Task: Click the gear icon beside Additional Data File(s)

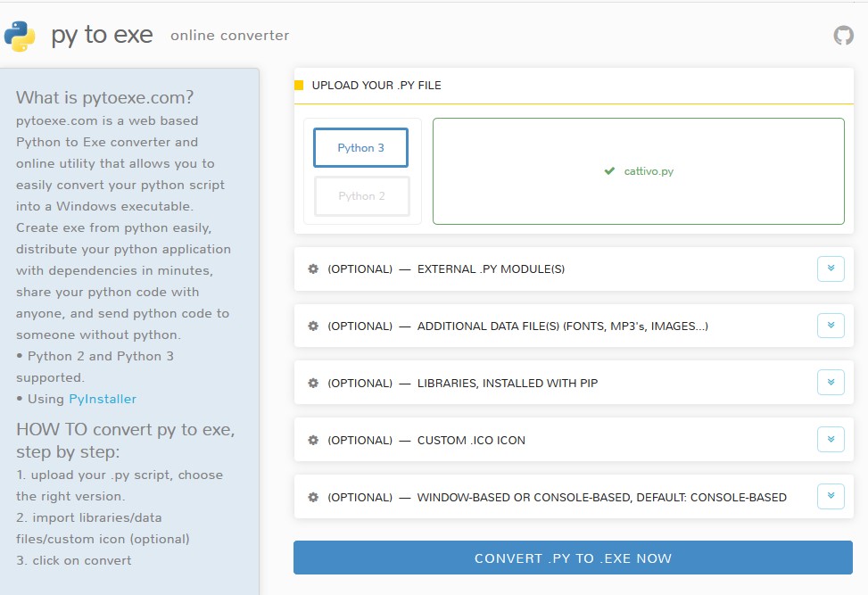Action: (313, 326)
